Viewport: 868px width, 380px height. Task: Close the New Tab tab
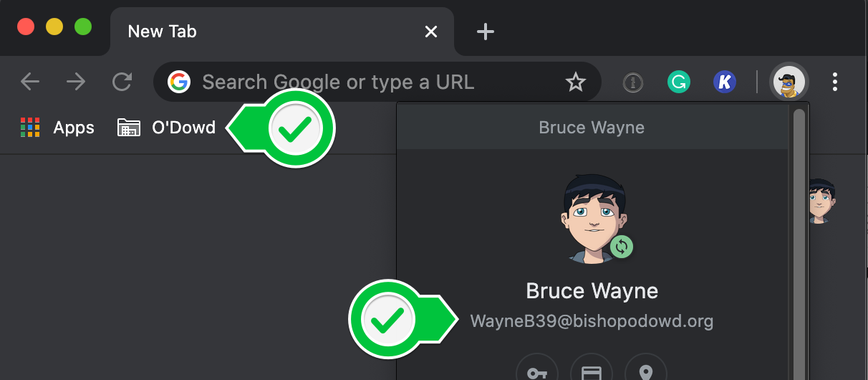(430, 32)
